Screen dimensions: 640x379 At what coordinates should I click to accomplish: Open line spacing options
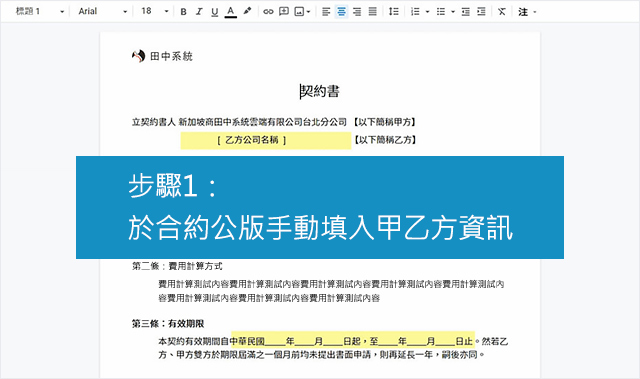[394, 11]
